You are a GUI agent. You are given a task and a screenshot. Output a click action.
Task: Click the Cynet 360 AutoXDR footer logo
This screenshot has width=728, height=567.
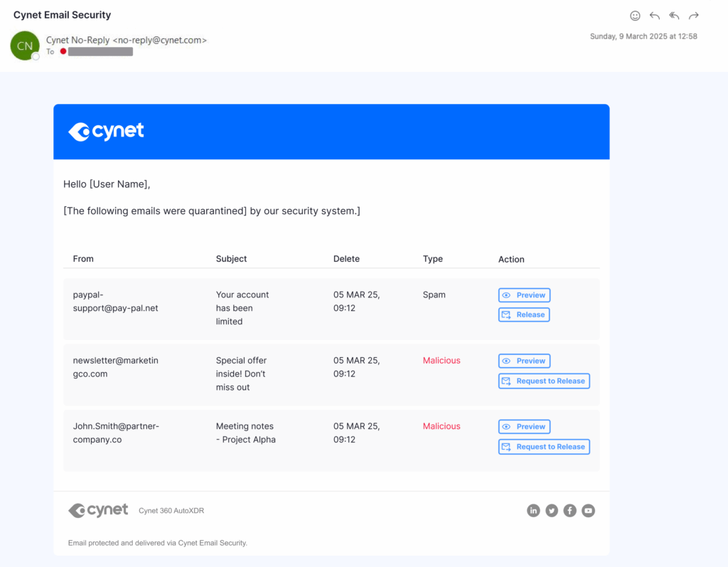(97, 510)
